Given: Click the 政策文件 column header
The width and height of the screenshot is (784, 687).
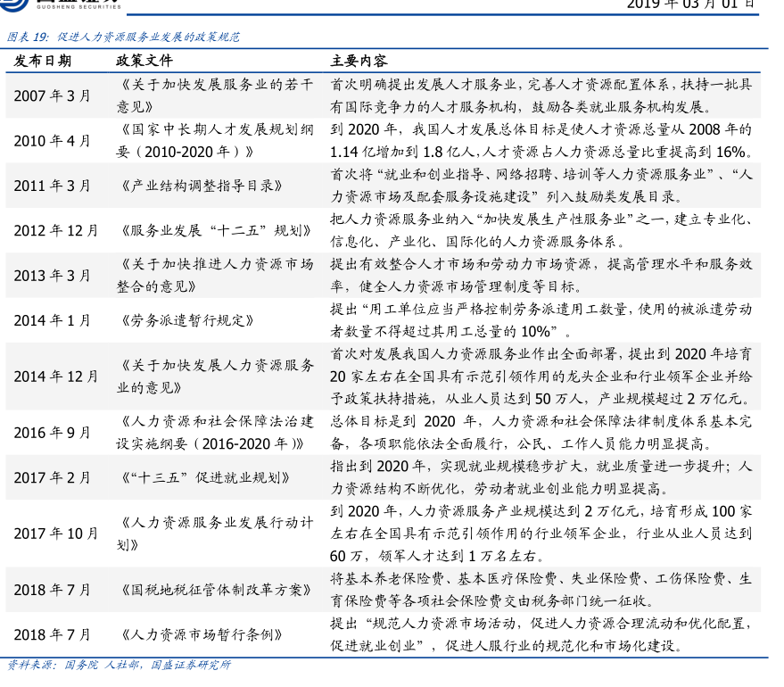Looking at the screenshot, I should pos(144,61).
